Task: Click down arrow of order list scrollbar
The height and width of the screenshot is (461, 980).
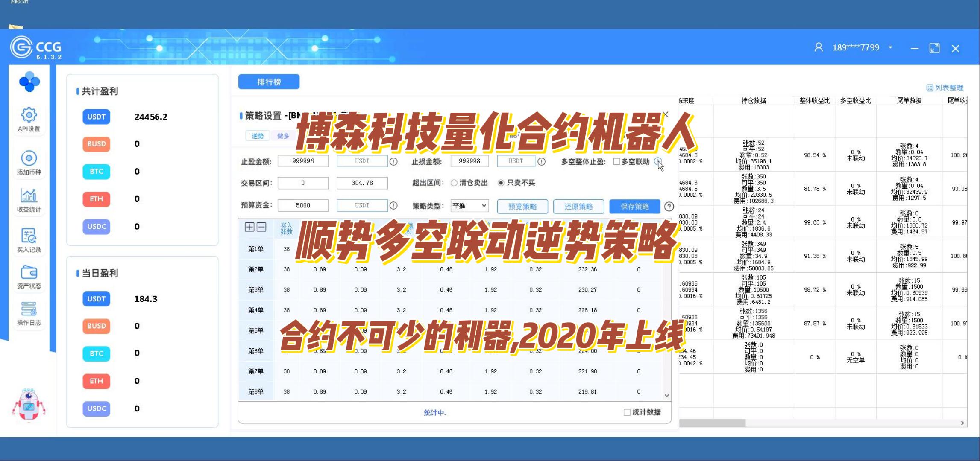Action: click(x=666, y=396)
